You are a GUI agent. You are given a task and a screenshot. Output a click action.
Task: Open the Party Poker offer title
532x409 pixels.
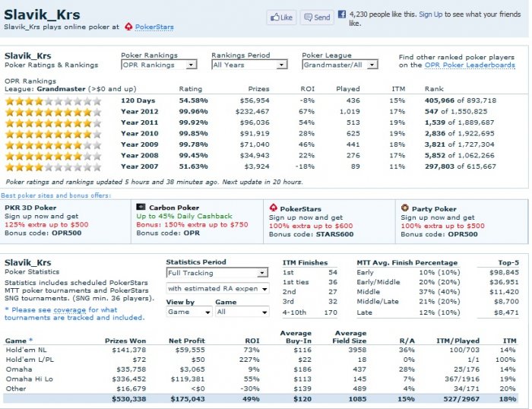click(x=434, y=209)
